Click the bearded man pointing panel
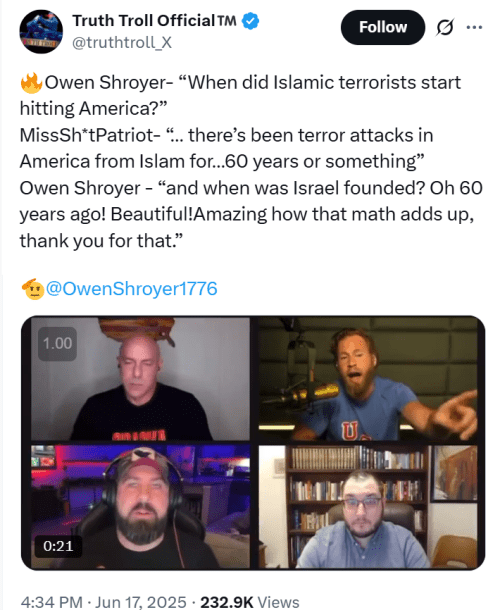Screen dimensions: 500x610 click(x=368, y=379)
